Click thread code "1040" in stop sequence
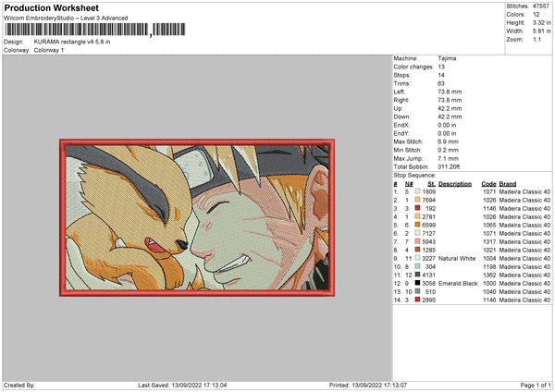This screenshot has height=392, width=555. 489,291
